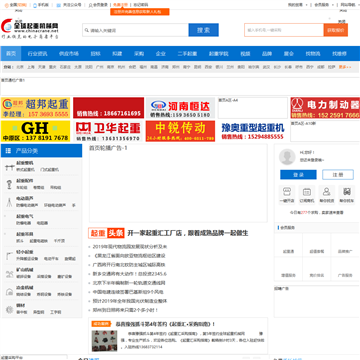Click the 起重 头条 headline badge
This screenshot has height=360, width=360.
pos(106,233)
